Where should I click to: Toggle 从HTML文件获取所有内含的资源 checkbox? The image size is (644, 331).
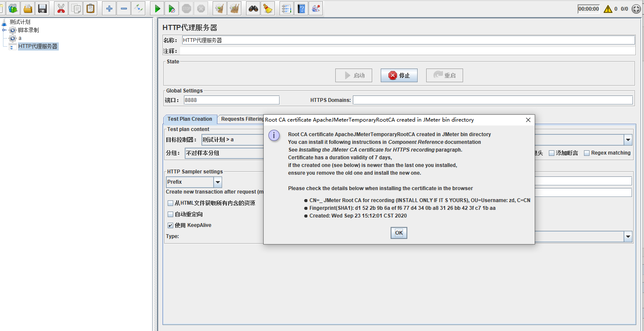coord(171,203)
